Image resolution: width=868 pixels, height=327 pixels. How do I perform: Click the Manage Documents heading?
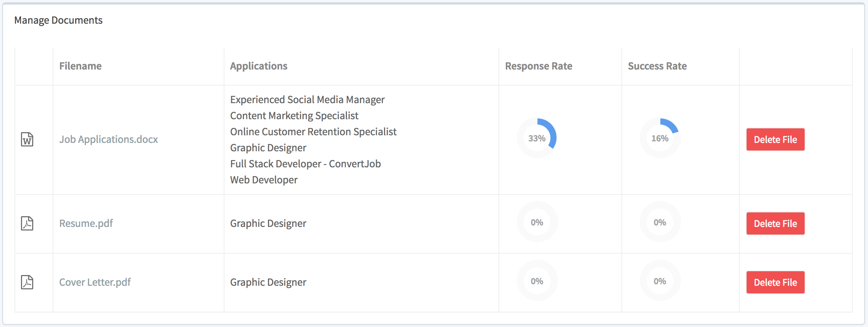58,20
